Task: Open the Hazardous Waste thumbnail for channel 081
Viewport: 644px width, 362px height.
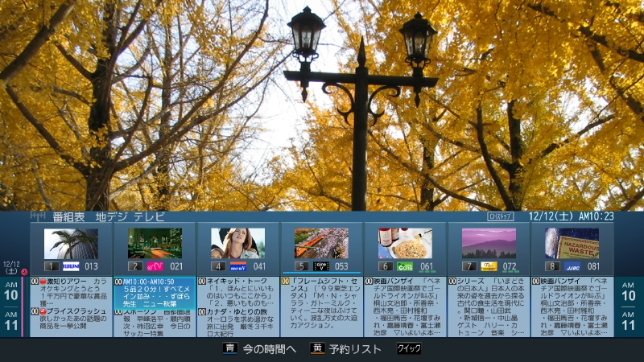Action: (572, 244)
